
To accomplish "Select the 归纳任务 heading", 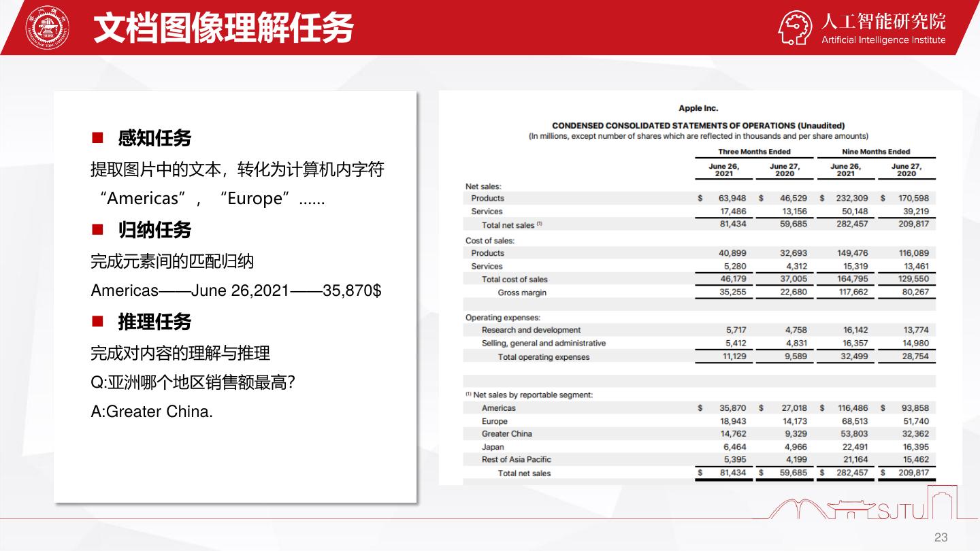I will tap(154, 230).
